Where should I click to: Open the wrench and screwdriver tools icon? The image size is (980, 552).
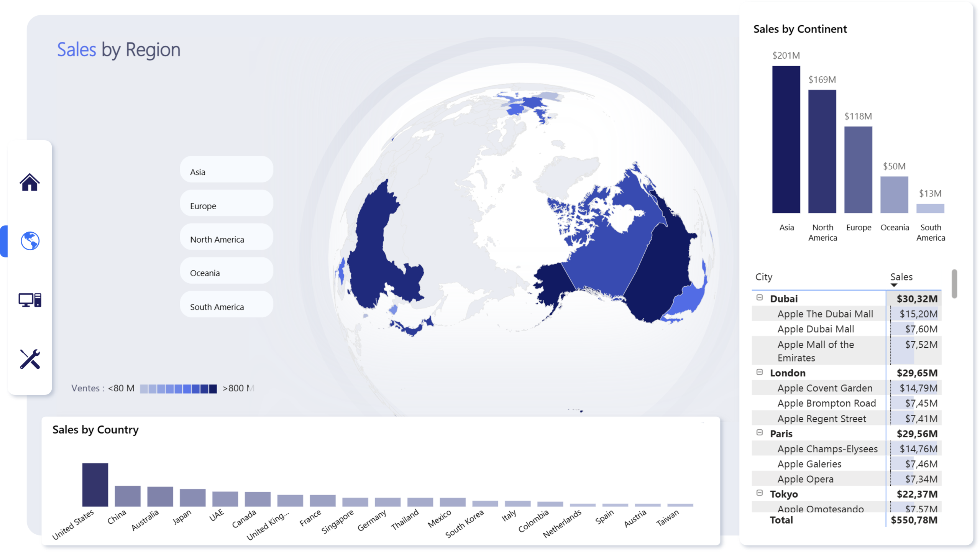click(x=30, y=359)
